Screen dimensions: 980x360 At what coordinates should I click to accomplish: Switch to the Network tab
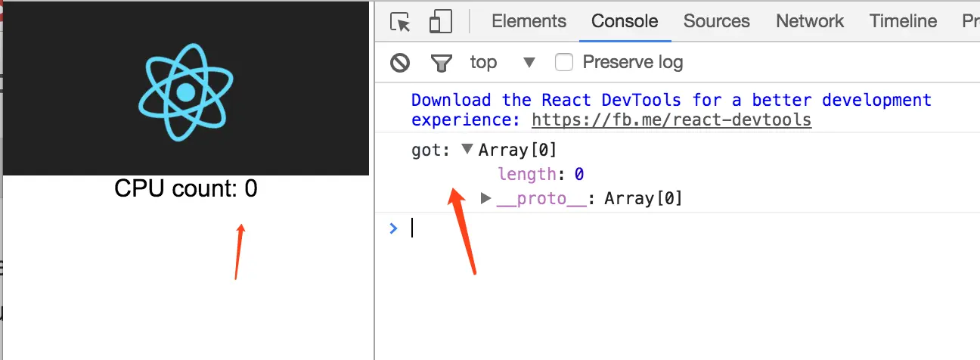tap(810, 21)
